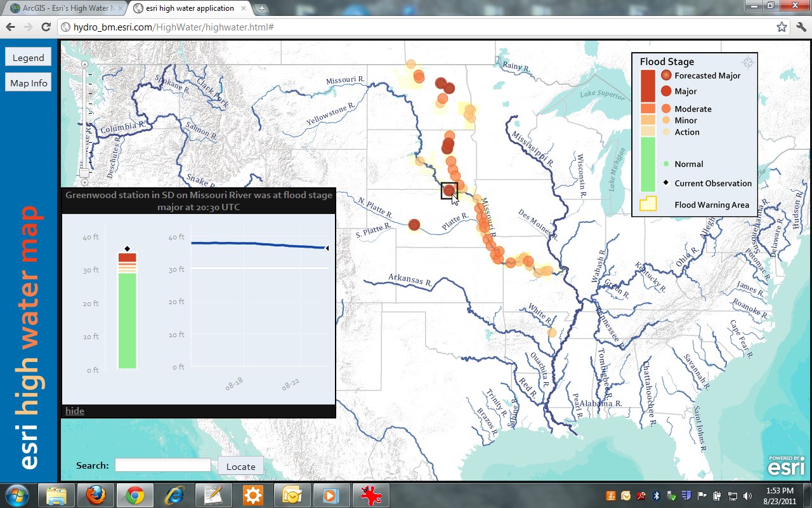Click the Normal legend green dot

tap(666, 164)
